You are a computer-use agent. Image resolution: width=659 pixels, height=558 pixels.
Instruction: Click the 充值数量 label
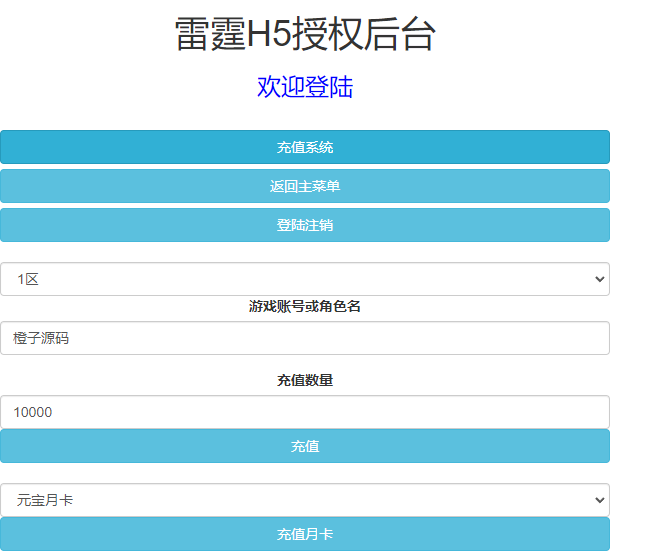tap(305, 380)
